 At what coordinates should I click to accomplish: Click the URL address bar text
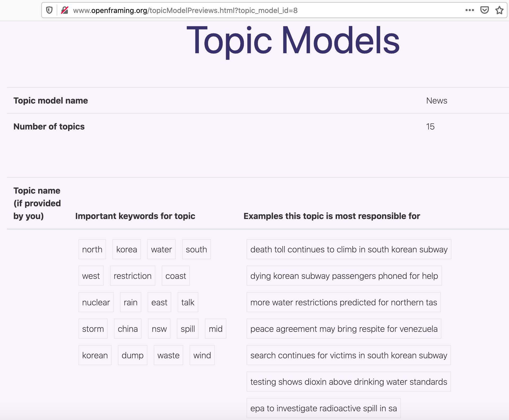[x=185, y=10]
